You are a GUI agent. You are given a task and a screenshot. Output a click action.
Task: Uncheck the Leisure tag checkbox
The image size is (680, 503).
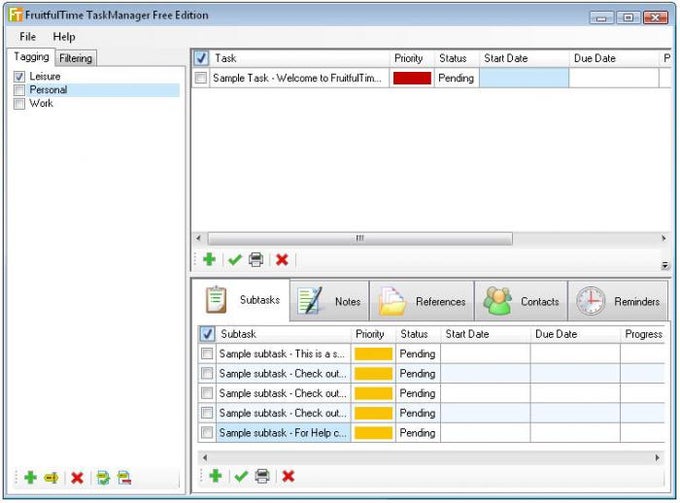point(19,77)
